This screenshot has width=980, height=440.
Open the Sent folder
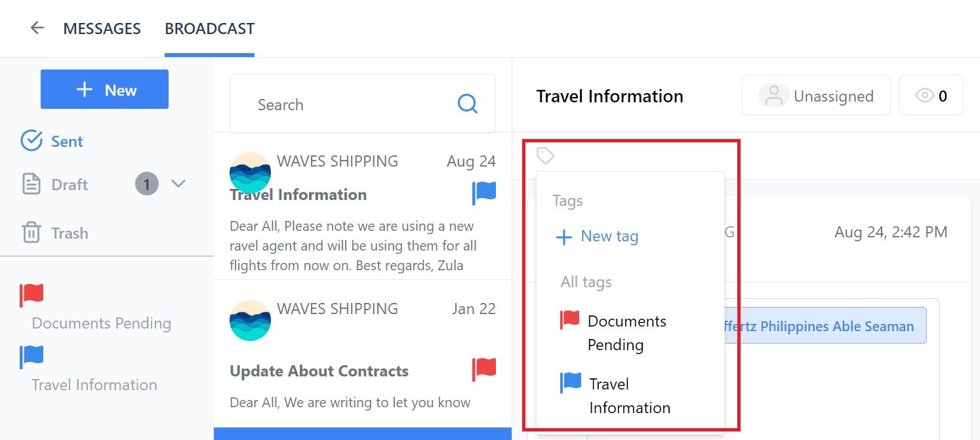(52, 141)
